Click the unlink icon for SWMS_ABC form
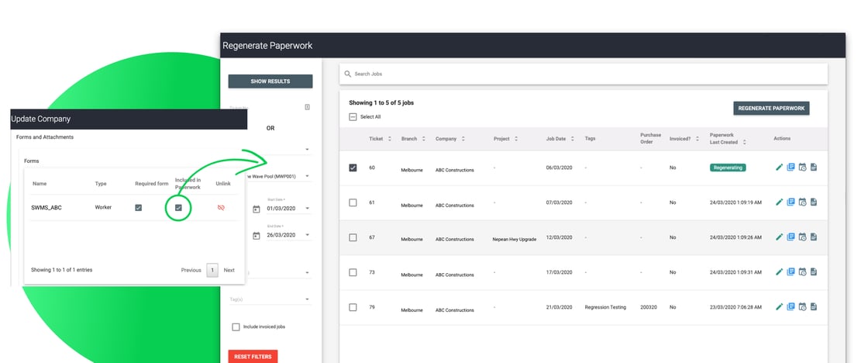This screenshot has height=363, width=868. (222, 208)
